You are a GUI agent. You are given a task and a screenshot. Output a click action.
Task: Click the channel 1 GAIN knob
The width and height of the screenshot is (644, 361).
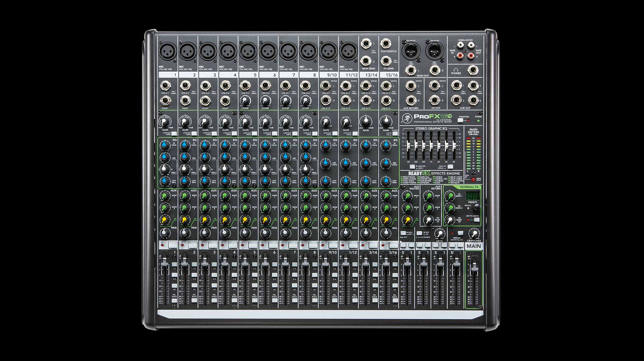point(165,122)
